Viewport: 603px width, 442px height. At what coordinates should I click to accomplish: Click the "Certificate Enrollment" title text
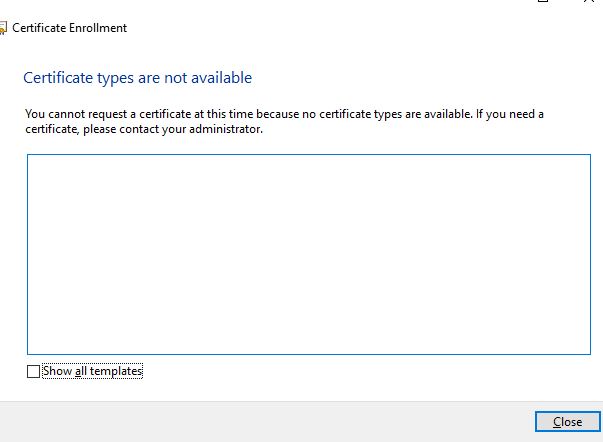(x=69, y=28)
